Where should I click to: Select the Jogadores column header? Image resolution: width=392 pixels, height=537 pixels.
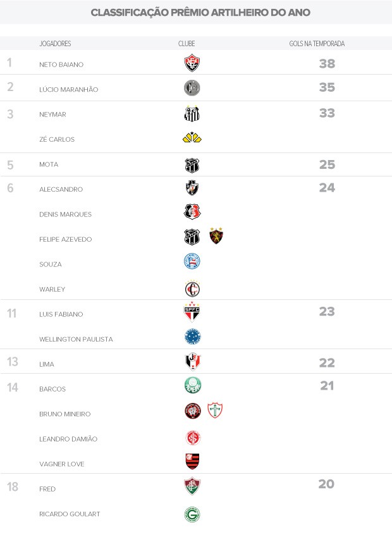pos(55,44)
